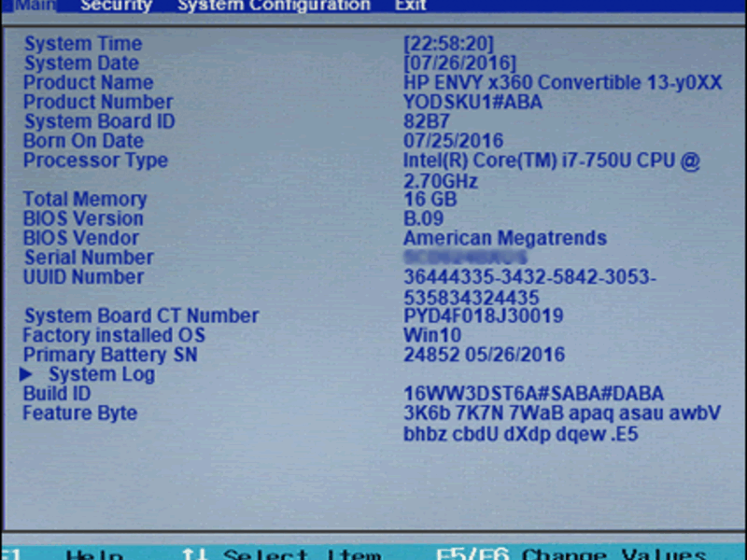747x560 pixels.
Task: Click the Build ID label
Action: click(57, 394)
